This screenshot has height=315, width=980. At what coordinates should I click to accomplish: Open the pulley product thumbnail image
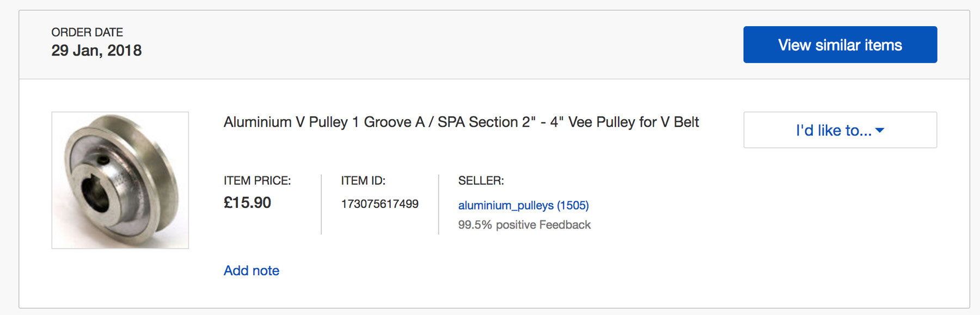pyautogui.click(x=120, y=180)
